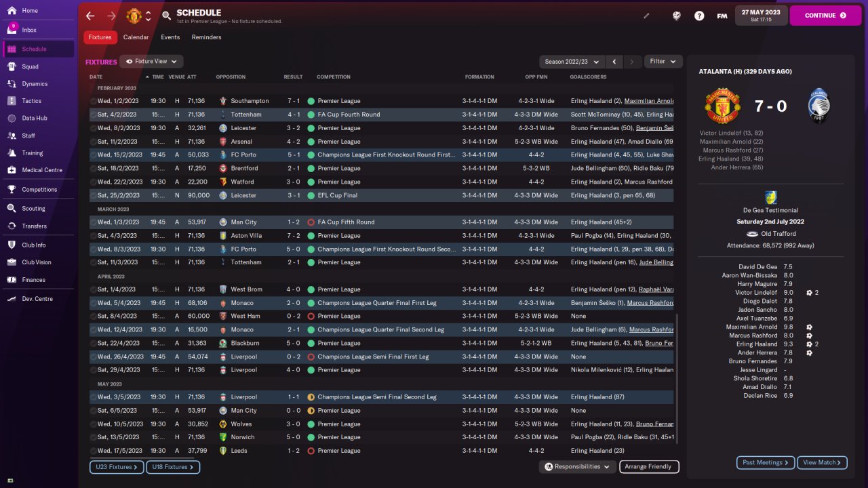Open U23 Fixtures

116,467
